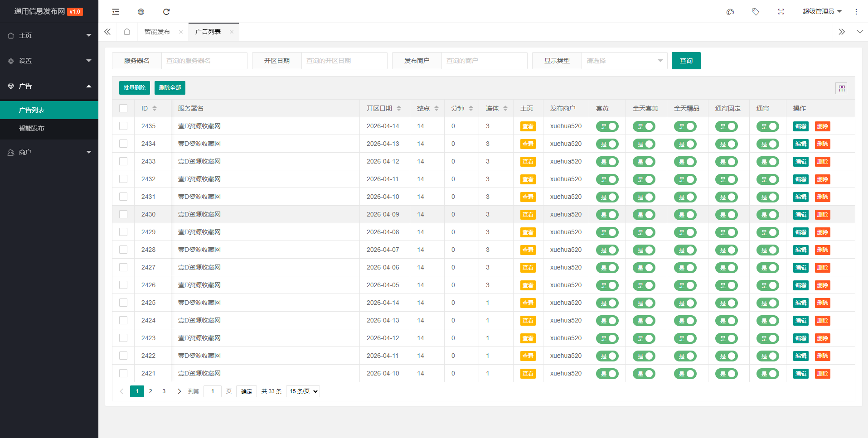Image resolution: width=868 pixels, height=438 pixels.
Task: Click the refresh icon in top bar
Action: [x=166, y=12]
